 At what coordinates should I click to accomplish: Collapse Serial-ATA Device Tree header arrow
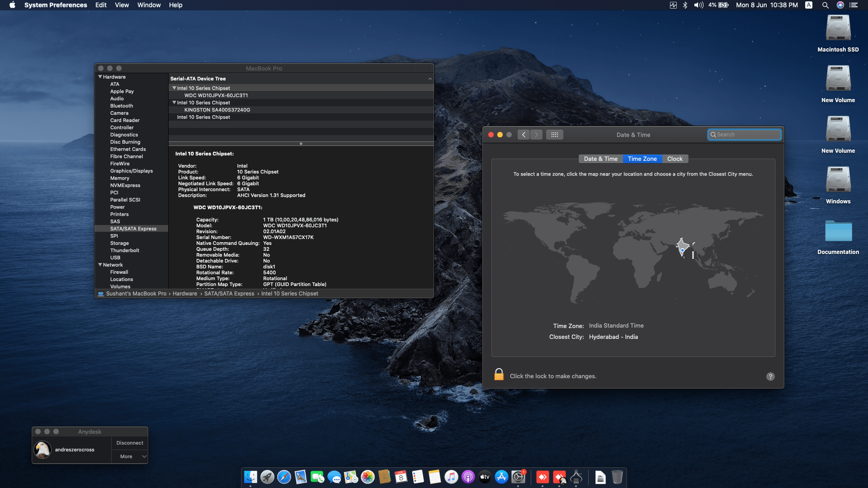click(430, 79)
